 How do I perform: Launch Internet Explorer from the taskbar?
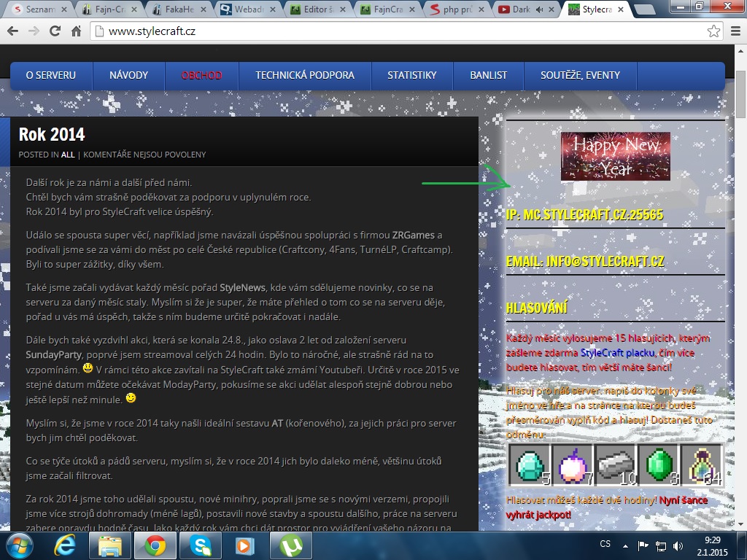click(65, 545)
